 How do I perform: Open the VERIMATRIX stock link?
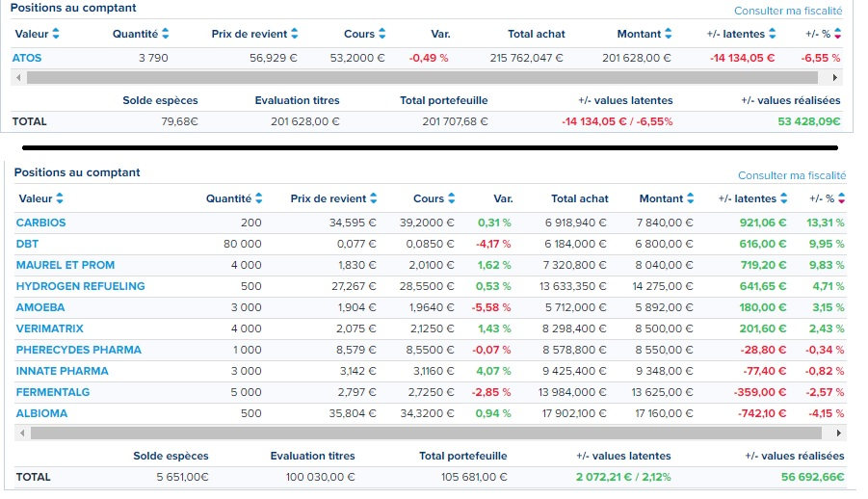coord(50,328)
